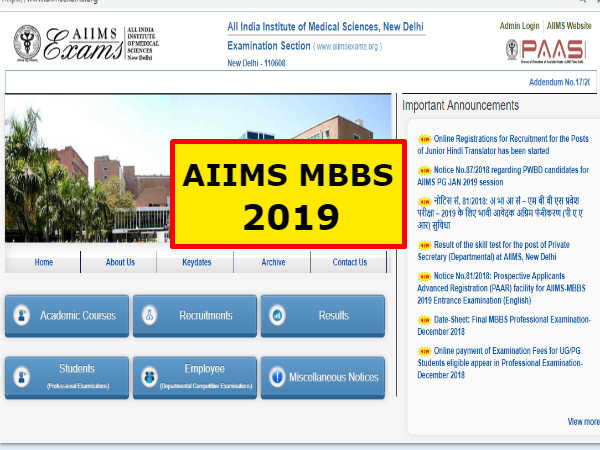The width and height of the screenshot is (600, 450).
Task: Click the Students icon
Action: tap(22, 377)
